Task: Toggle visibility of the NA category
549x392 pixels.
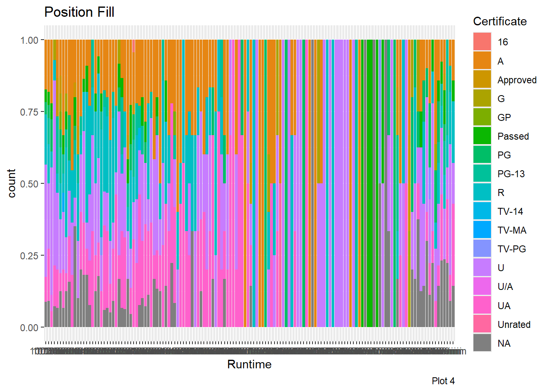Action: point(482,343)
